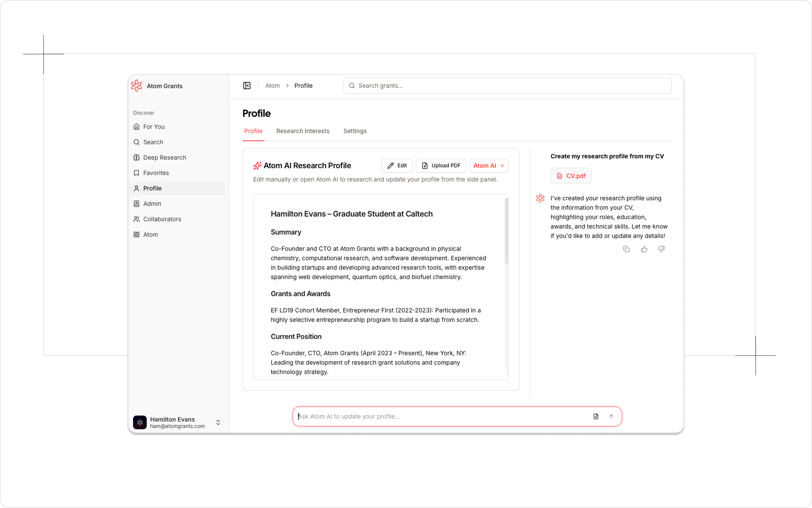This screenshot has height=508, width=812.
Task: Open the CV.pdf attachment
Action: point(571,176)
